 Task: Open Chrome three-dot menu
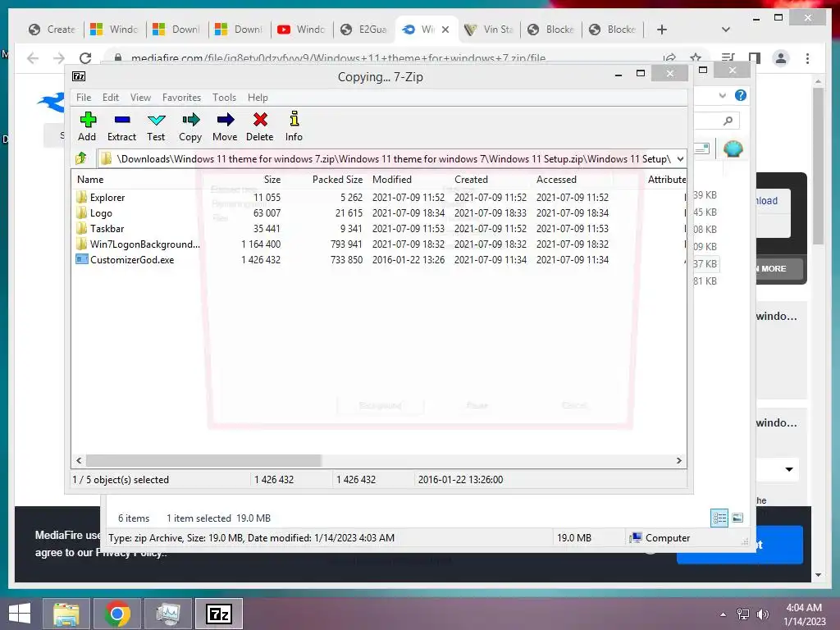coord(807,58)
